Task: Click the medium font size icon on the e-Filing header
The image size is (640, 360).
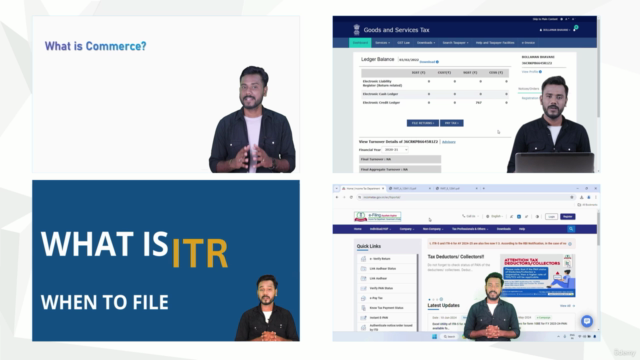Action: click(519, 216)
